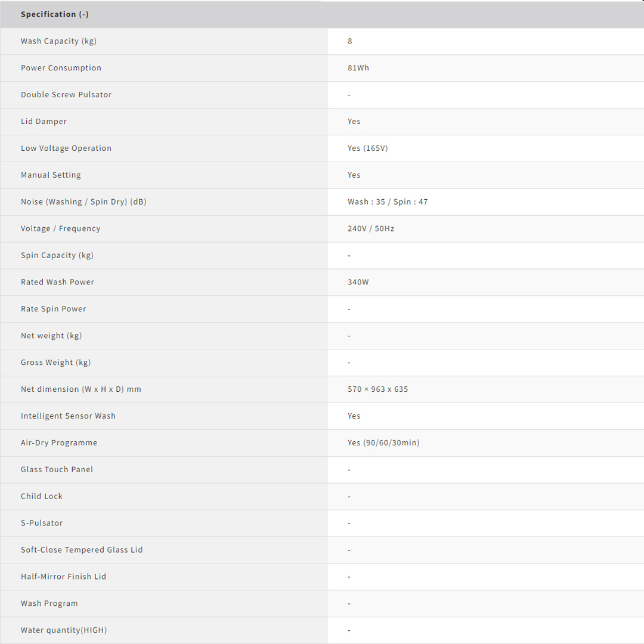This screenshot has height=644, width=644.
Task: Select the Yes (165V) low voltage value
Action: click(x=367, y=148)
